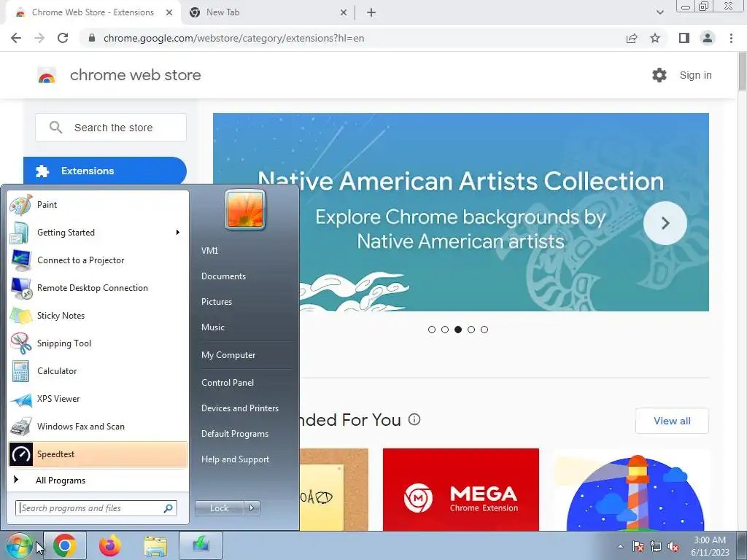Select the fourth carousel dot
The image size is (747, 560).
coord(471,330)
